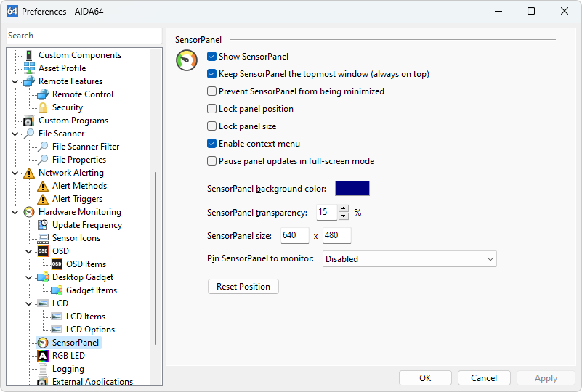This screenshot has width=582, height=392.
Task: Open the Sensor Icons preferences page
Action: (x=76, y=238)
